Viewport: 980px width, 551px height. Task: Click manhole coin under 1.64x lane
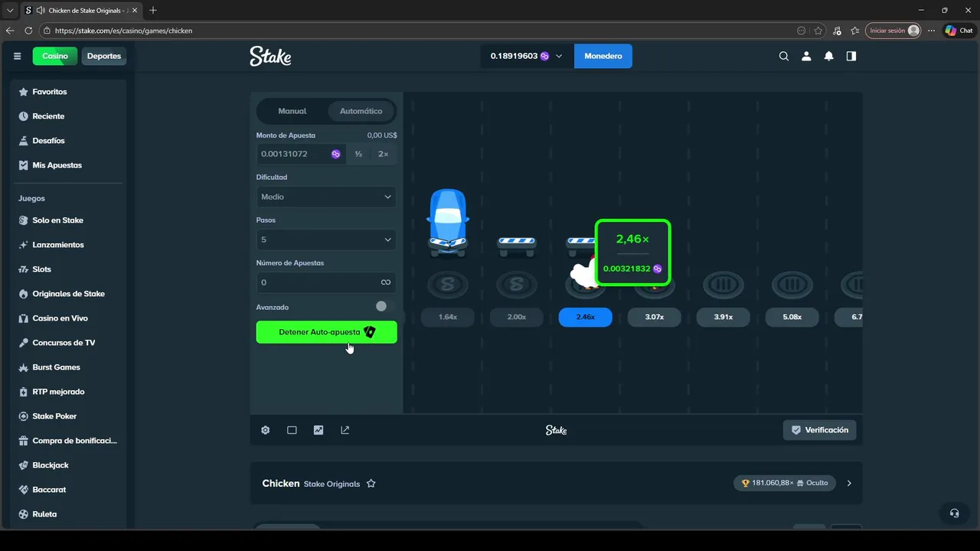[447, 285]
